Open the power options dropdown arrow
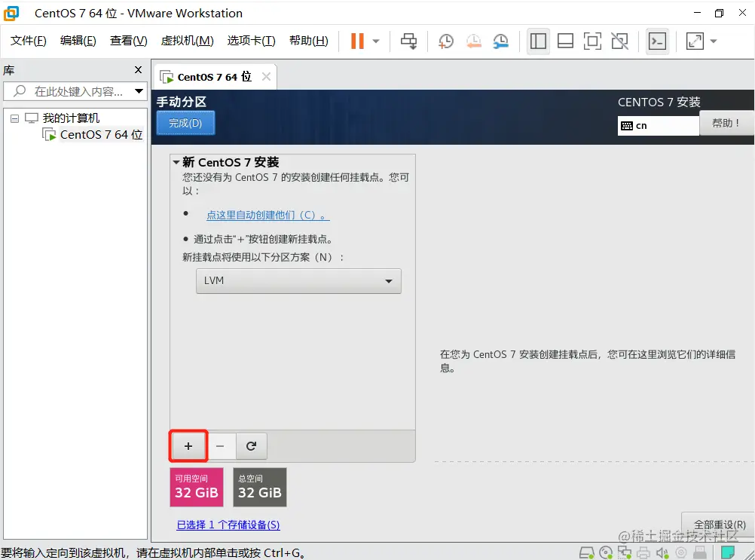This screenshot has height=560, width=755. click(x=376, y=41)
